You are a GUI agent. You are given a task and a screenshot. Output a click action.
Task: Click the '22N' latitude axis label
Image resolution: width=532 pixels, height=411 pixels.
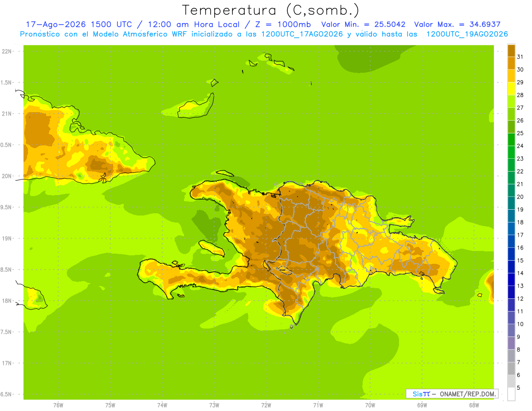[6, 51]
